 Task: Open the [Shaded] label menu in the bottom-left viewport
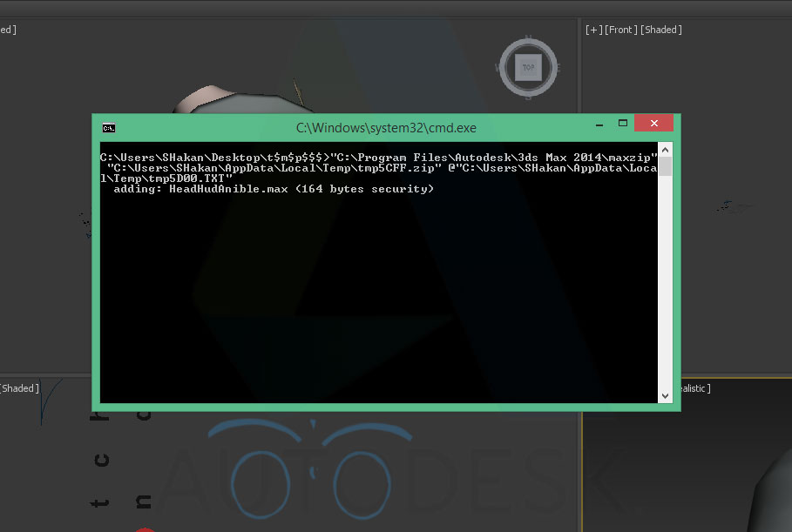pos(19,388)
